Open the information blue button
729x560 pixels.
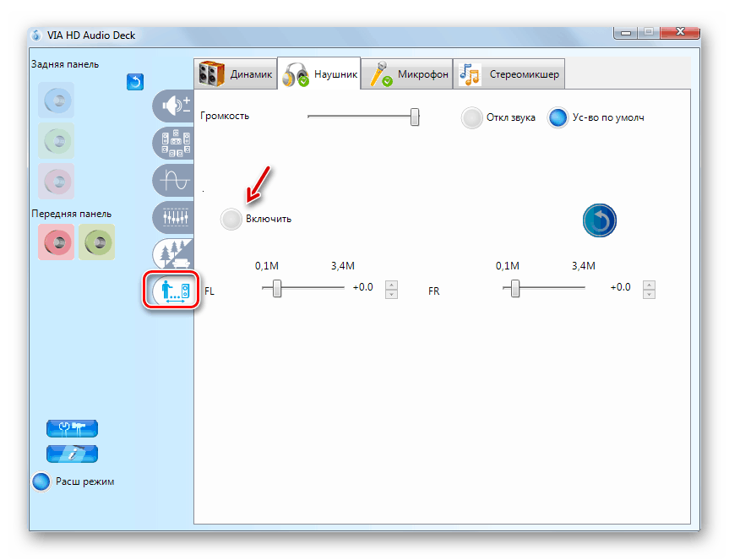point(72,454)
